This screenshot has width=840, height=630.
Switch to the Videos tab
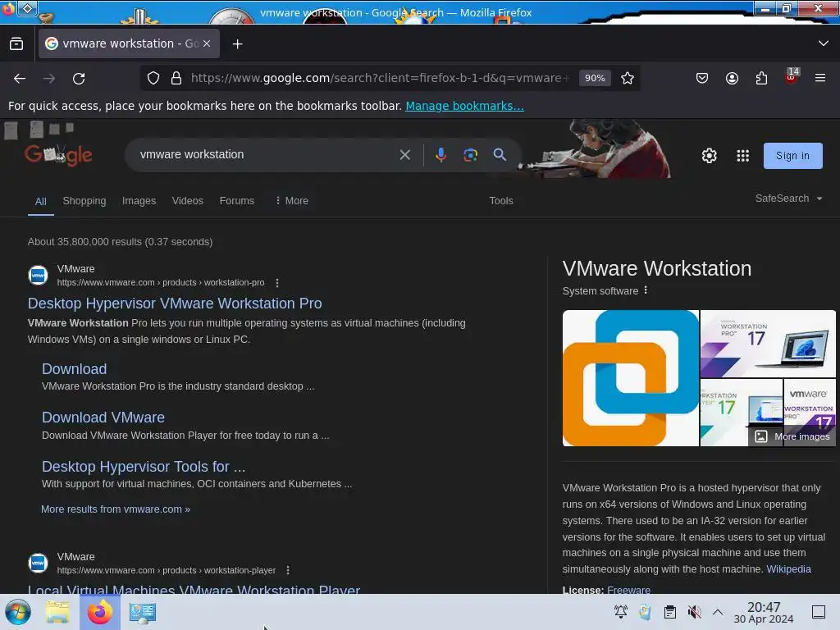(x=188, y=201)
